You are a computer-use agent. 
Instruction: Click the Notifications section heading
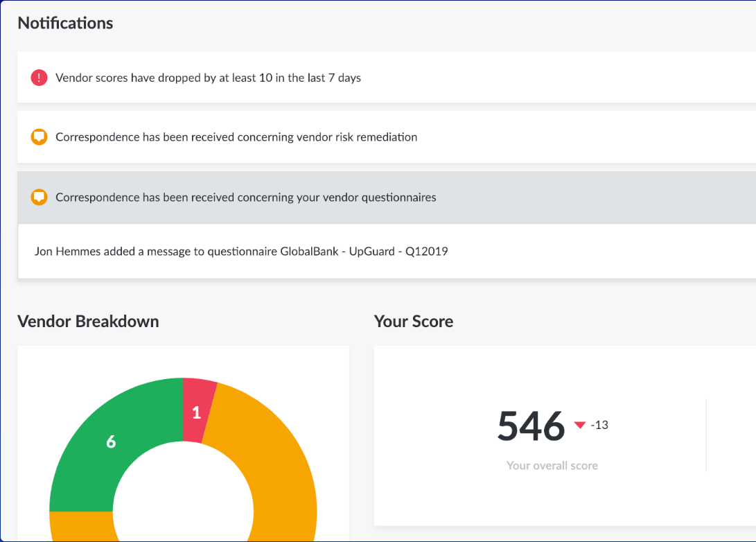65,23
